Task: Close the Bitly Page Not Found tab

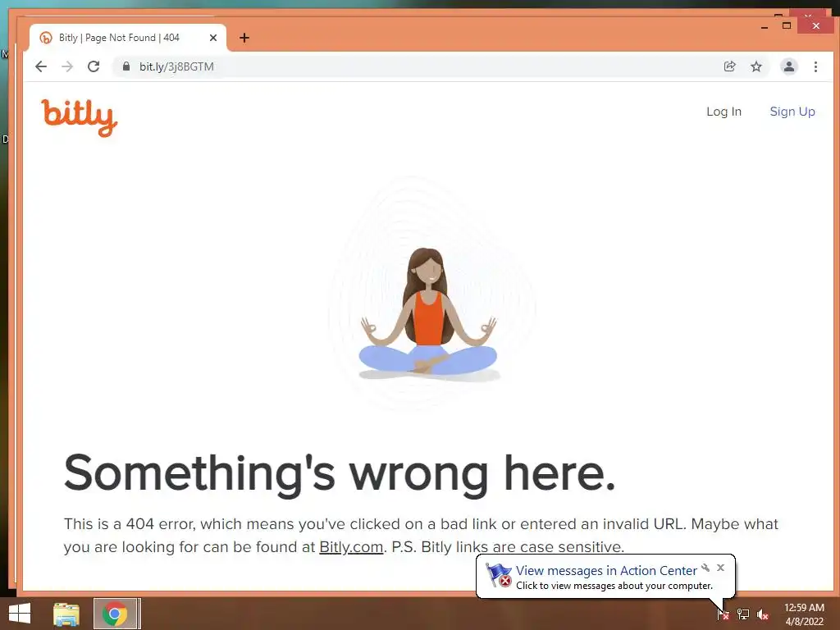Action: tap(213, 38)
